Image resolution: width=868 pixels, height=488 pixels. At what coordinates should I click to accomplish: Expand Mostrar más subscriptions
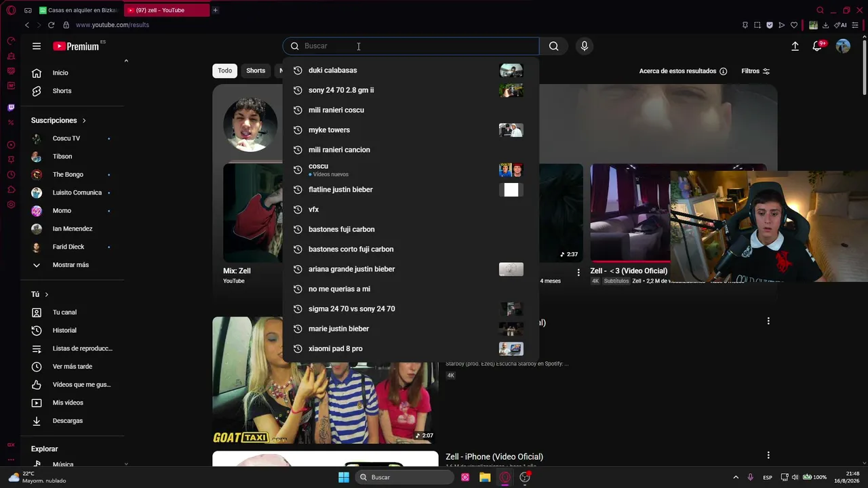pos(73,265)
